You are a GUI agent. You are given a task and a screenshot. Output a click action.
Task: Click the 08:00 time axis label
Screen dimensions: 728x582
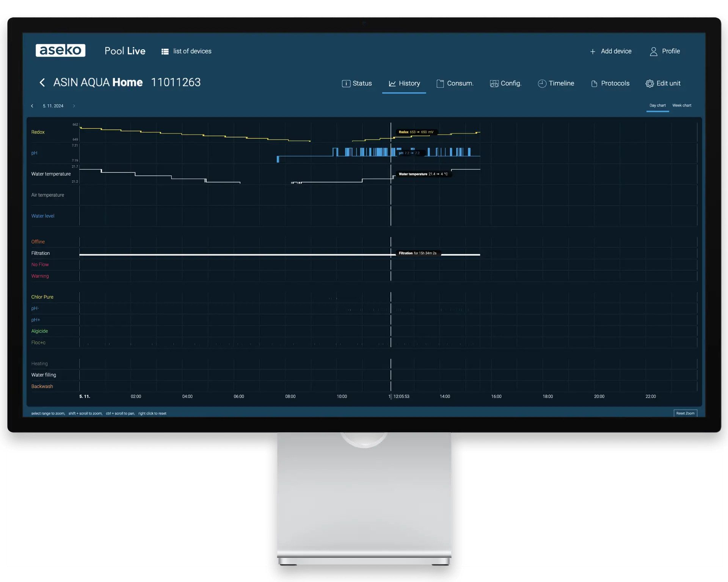coord(290,397)
